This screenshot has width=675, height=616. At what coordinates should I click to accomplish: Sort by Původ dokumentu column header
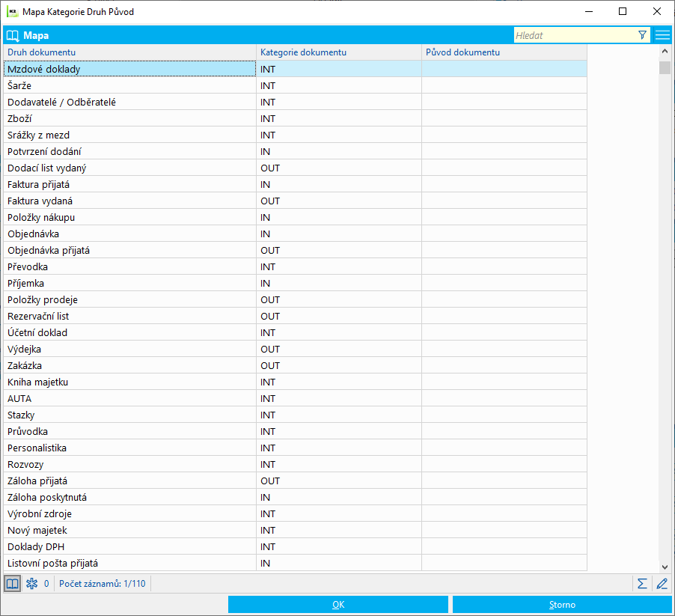(504, 52)
